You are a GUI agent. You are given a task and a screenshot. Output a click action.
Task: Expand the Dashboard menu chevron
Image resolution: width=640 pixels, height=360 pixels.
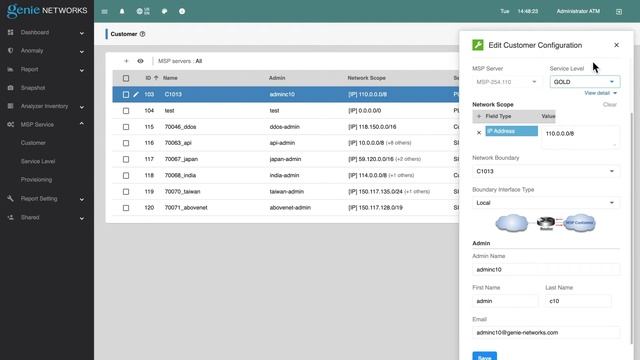pyautogui.click(x=82, y=33)
